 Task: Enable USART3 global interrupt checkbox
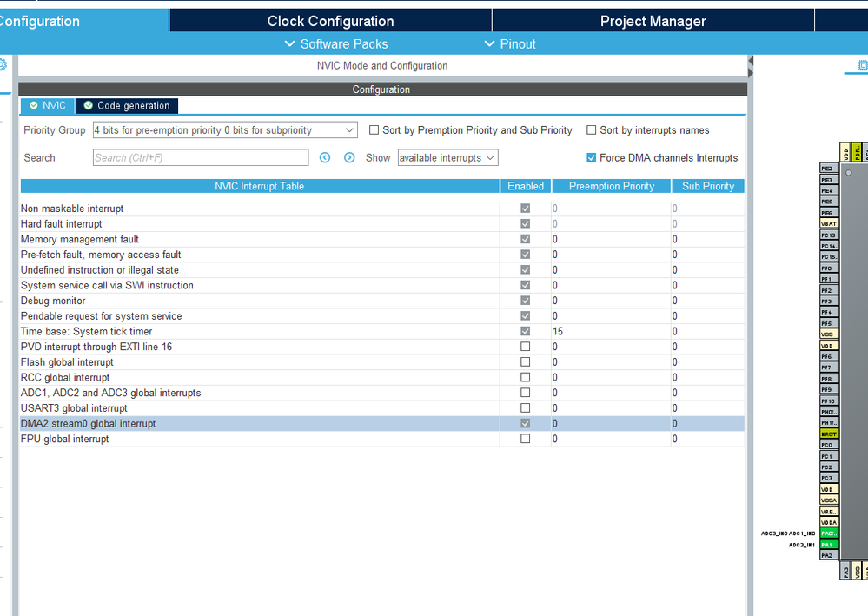click(x=526, y=407)
